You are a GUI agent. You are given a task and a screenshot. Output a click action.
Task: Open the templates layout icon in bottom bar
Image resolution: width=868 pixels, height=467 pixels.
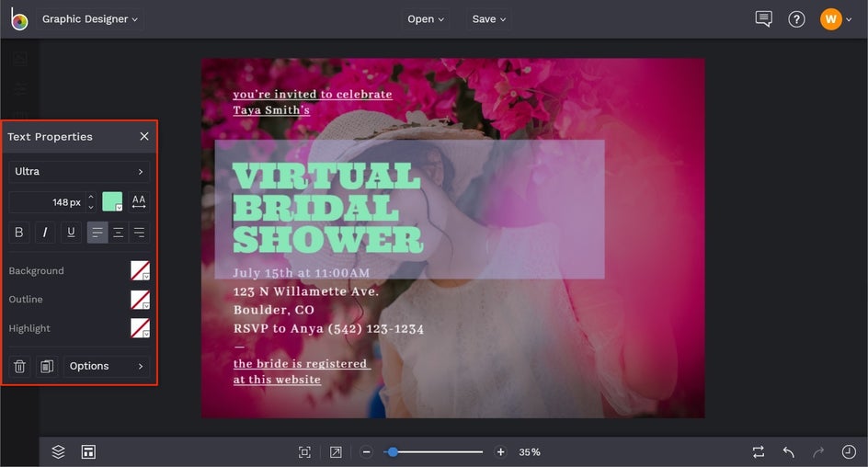[x=88, y=452]
